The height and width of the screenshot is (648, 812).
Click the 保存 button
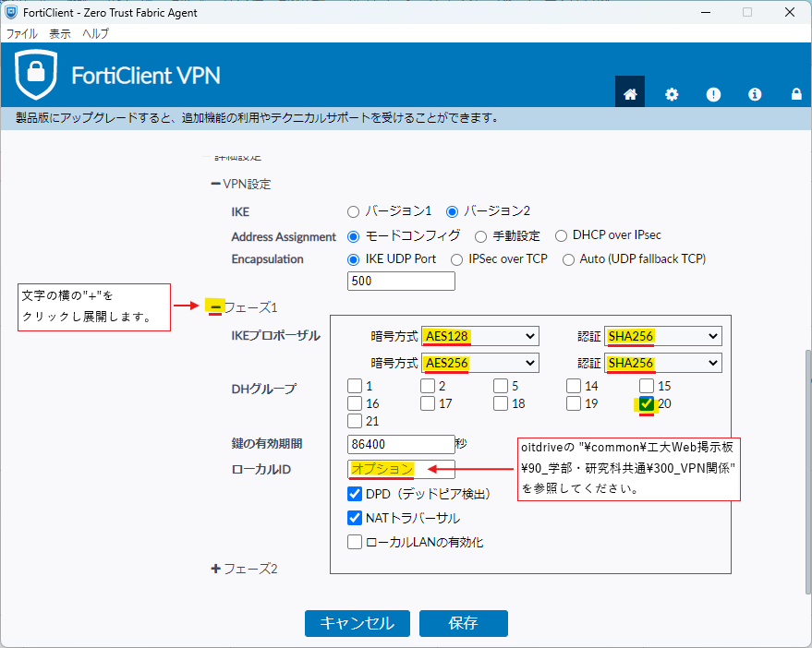[x=463, y=623]
